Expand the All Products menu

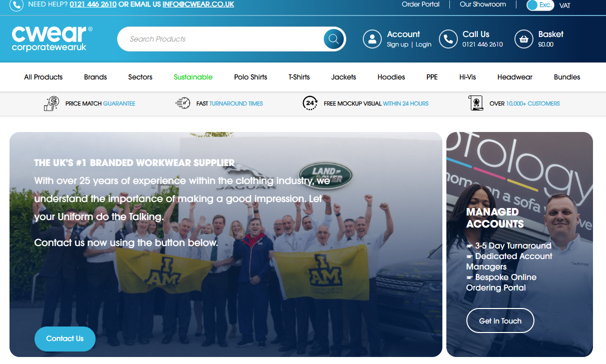pyautogui.click(x=43, y=77)
